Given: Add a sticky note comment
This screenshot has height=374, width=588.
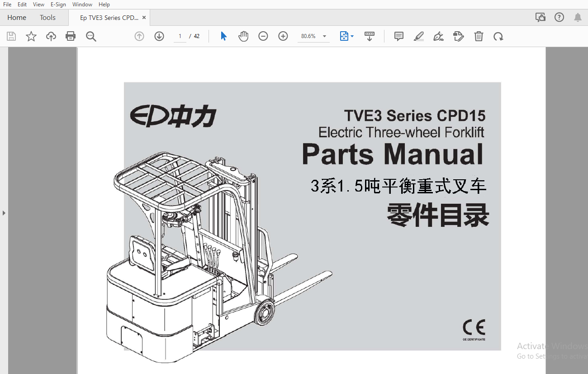Looking at the screenshot, I should click(x=399, y=36).
